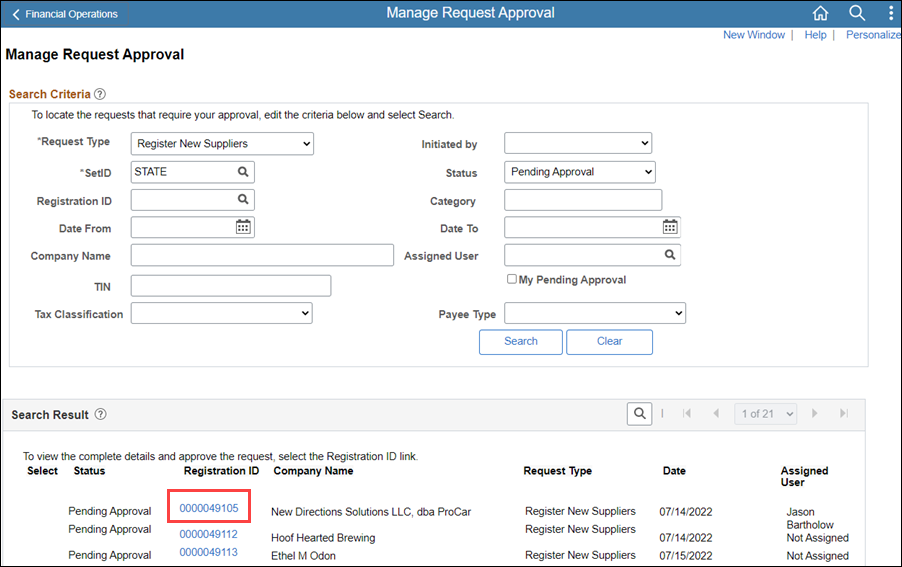
Task: Select the Company Name column header
Action: click(314, 470)
